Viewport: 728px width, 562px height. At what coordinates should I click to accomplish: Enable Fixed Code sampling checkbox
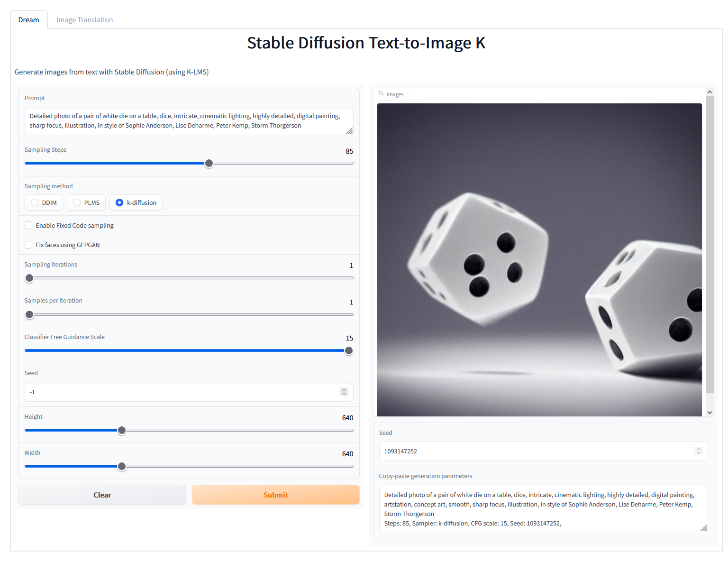point(28,225)
